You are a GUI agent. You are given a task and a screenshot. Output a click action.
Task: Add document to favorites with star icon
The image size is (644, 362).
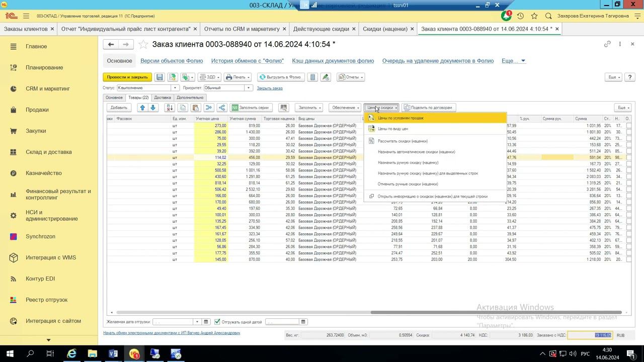[143, 44]
